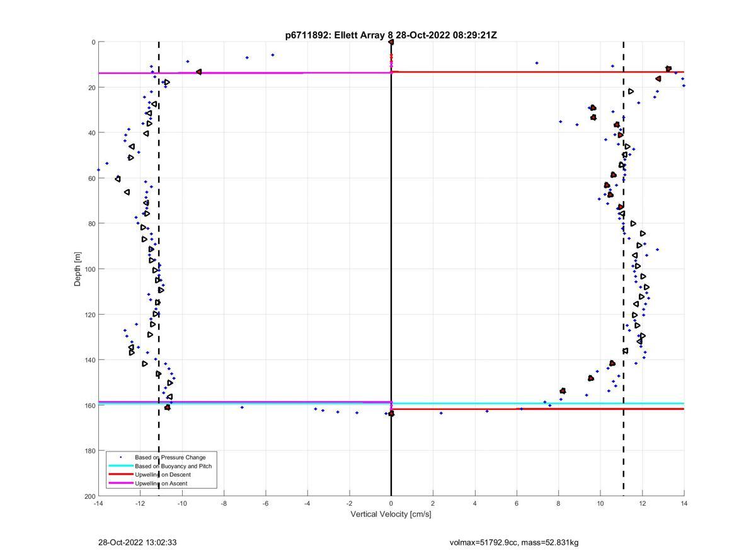Click the plot title 'p6711892: Ellett Array 8'

click(339, 35)
